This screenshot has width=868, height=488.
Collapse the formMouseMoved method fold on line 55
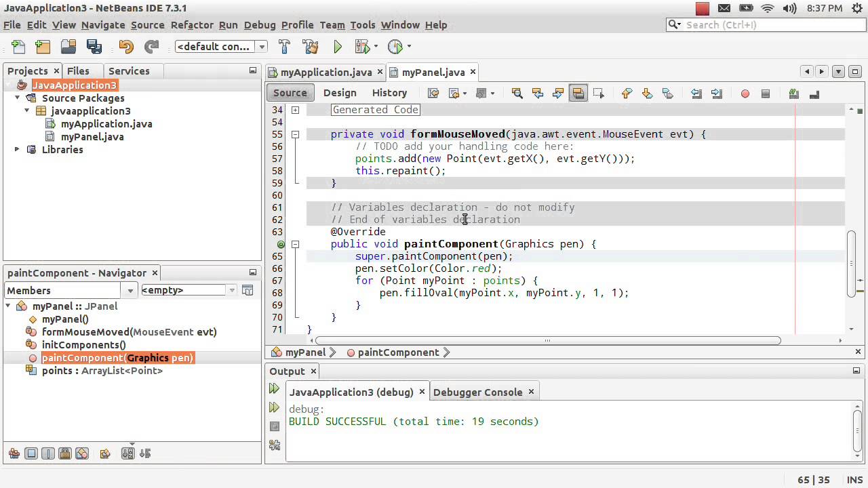click(295, 134)
